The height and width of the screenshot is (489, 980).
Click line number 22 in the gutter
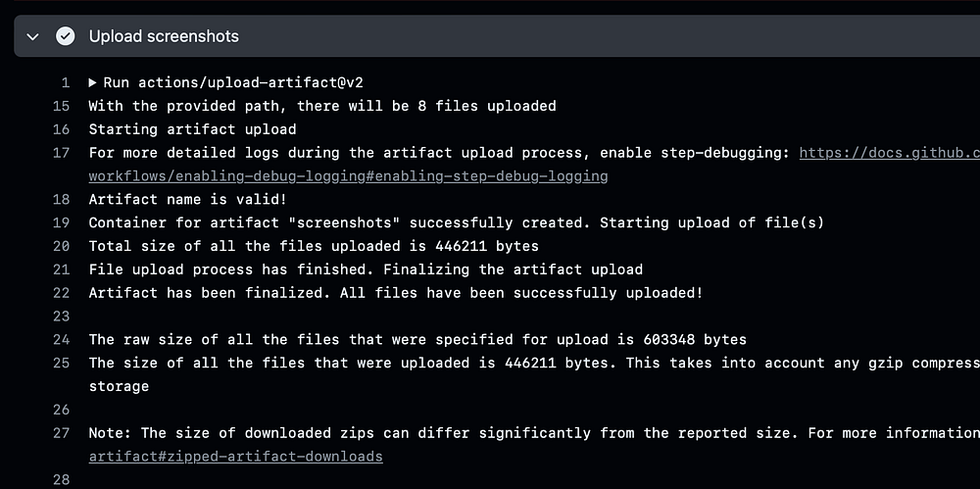point(61,293)
